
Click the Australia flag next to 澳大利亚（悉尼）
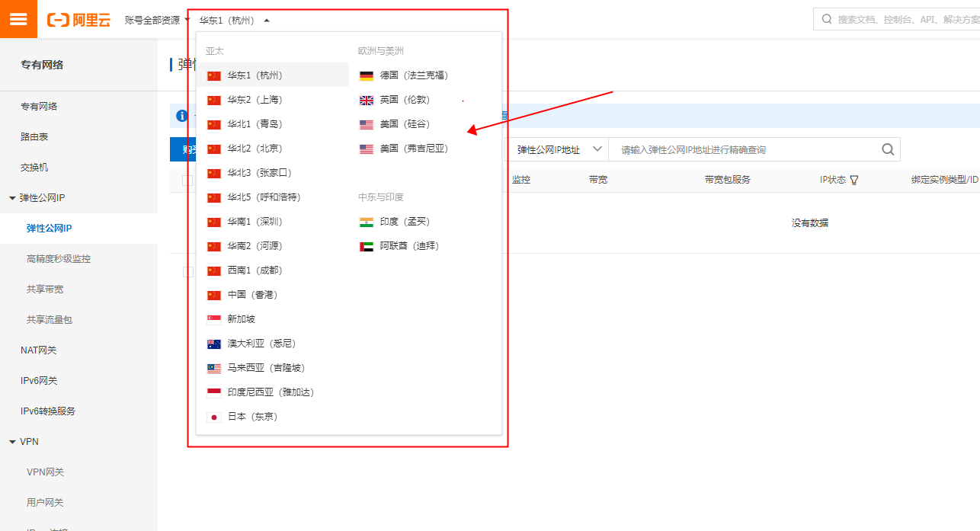pyautogui.click(x=213, y=344)
